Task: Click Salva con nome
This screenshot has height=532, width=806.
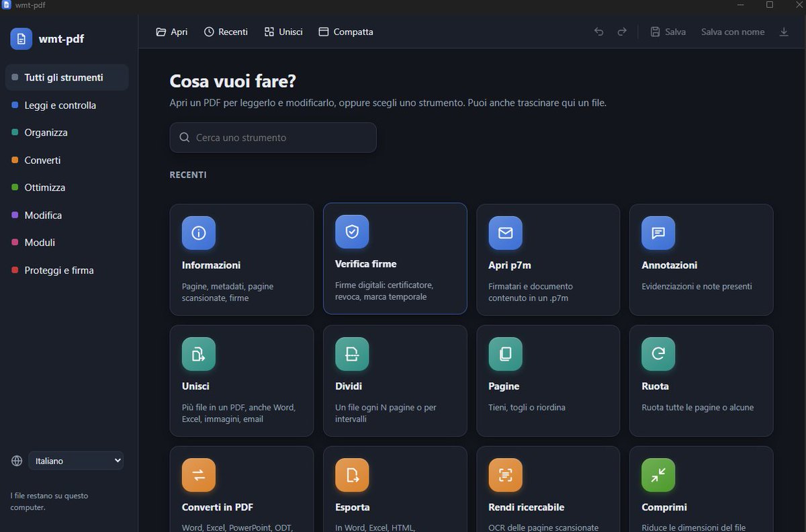Action: point(733,32)
